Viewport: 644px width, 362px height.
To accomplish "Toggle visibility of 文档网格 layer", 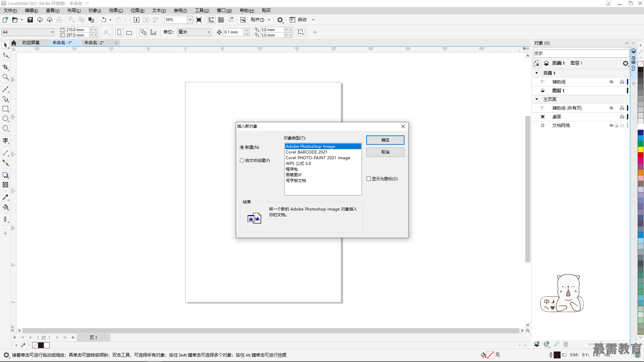I will click(611, 125).
